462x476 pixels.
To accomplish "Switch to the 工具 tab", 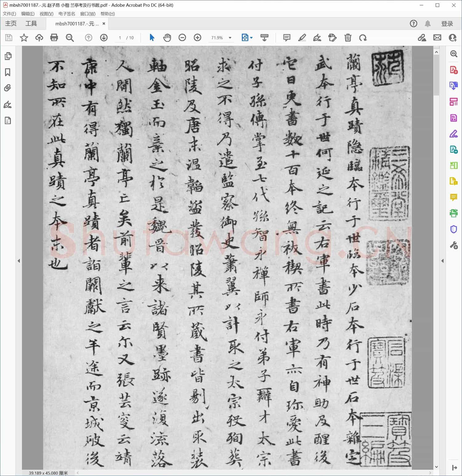I will tap(31, 23).
